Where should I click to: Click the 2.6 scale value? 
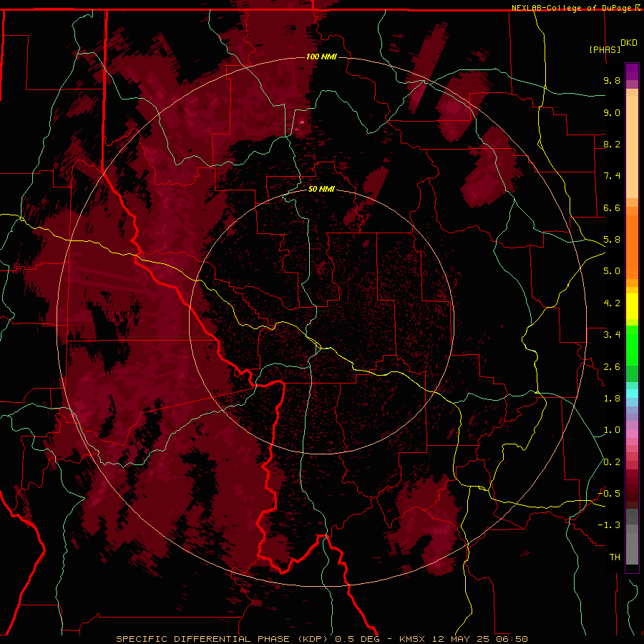(x=612, y=367)
